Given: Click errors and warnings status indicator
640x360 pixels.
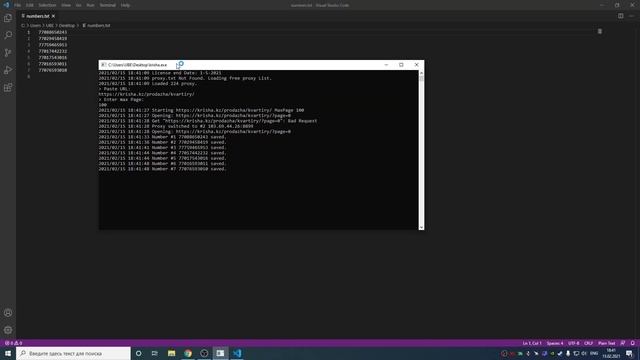Looking at the screenshot, I should (x=13, y=343).
